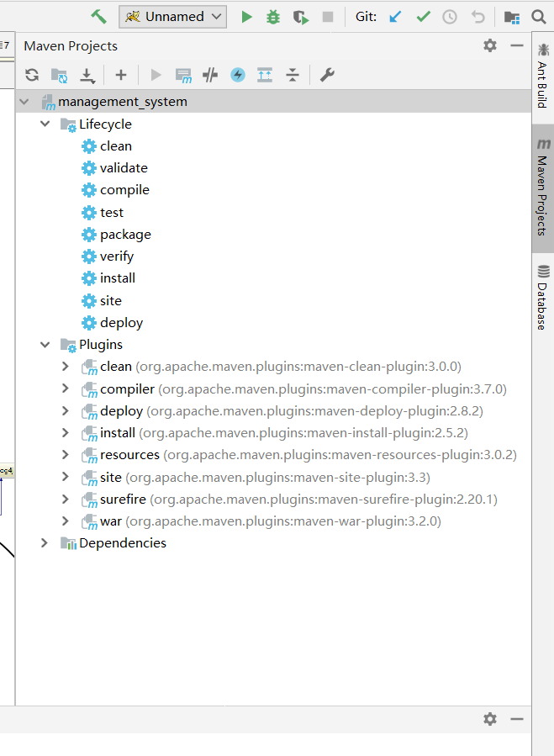Select the Plugins folder label
Viewport: 554px width, 756px height.
(x=101, y=345)
